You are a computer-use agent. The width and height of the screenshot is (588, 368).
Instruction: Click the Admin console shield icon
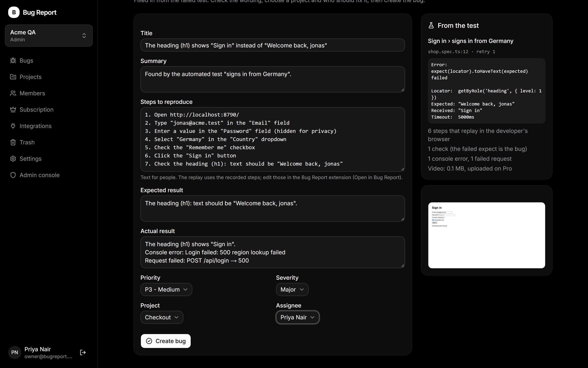click(13, 175)
